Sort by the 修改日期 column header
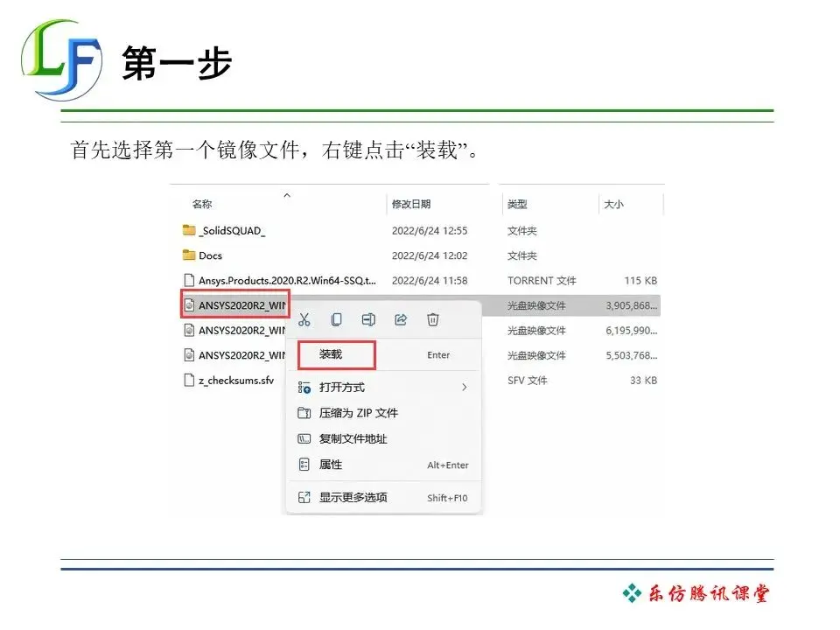Viewport: 840px width, 630px height. click(411, 204)
